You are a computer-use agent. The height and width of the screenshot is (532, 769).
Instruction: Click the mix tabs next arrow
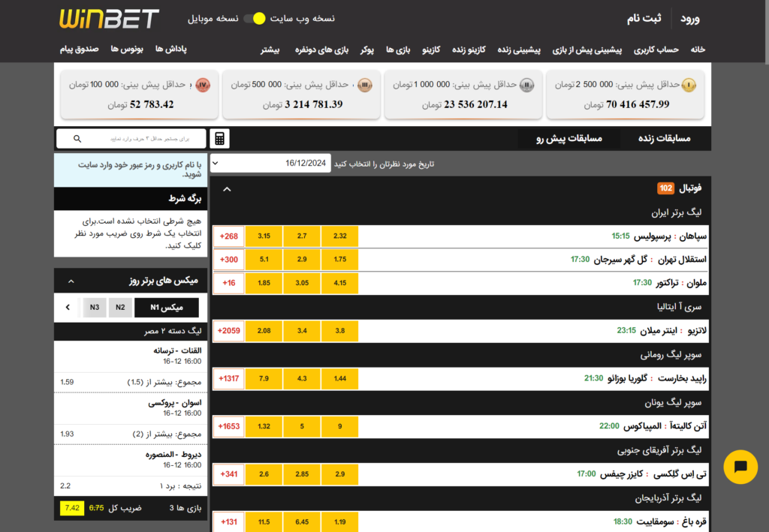coord(68,307)
